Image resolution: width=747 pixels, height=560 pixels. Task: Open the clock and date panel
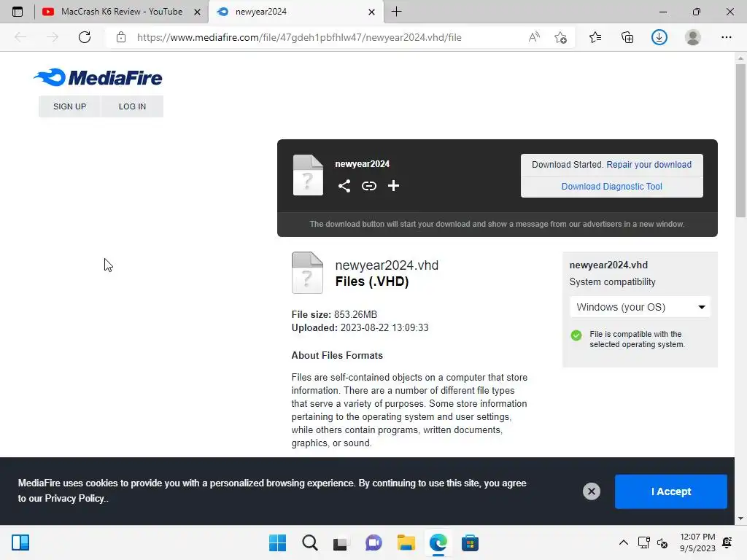pyautogui.click(x=697, y=542)
